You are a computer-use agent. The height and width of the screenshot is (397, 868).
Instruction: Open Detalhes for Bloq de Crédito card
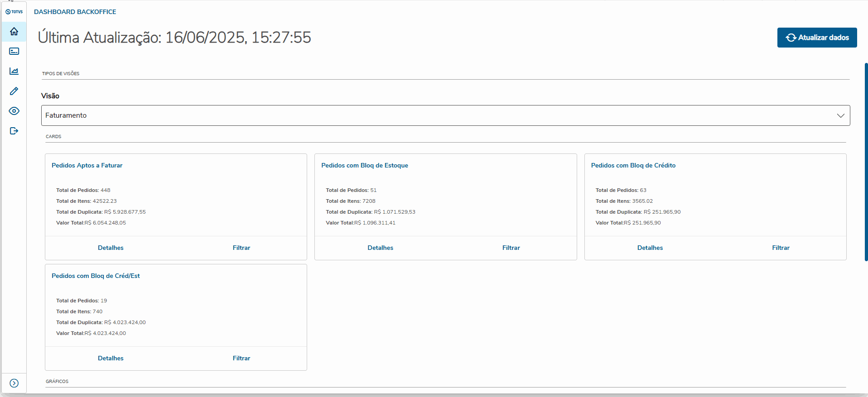point(650,248)
